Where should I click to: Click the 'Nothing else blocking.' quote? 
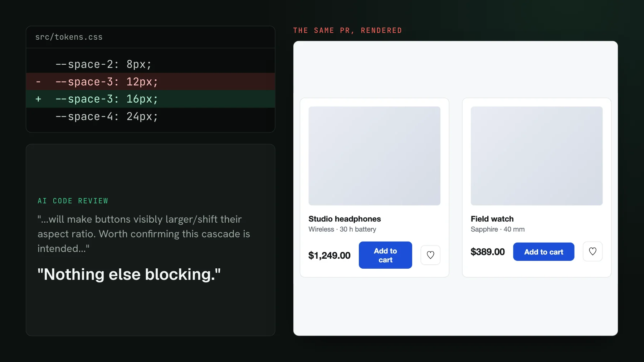click(129, 274)
